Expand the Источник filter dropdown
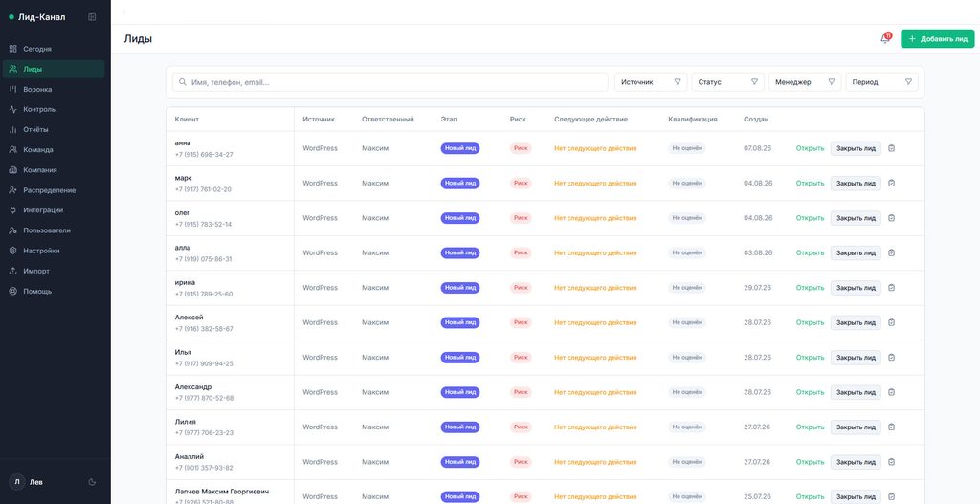This screenshot has width=980, height=504. pos(651,82)
